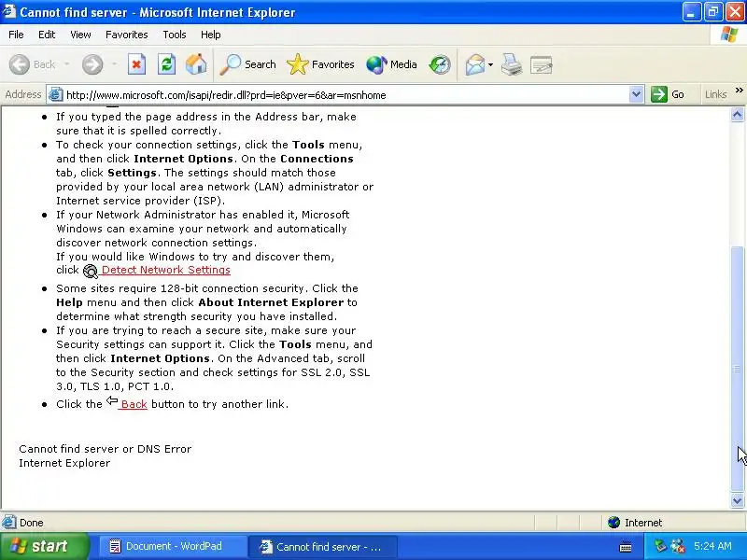Open the View menu
Screen dimensions: 747x560
(80, 35)
